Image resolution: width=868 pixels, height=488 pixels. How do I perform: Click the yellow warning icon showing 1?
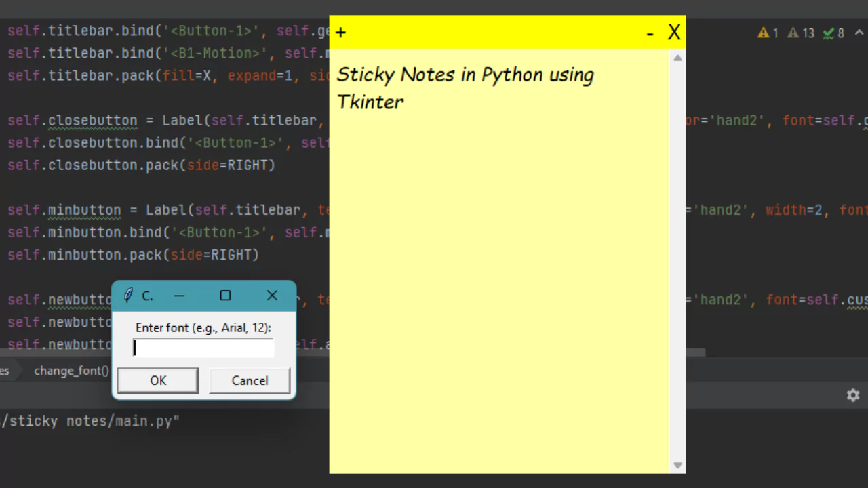click(765, 32)
